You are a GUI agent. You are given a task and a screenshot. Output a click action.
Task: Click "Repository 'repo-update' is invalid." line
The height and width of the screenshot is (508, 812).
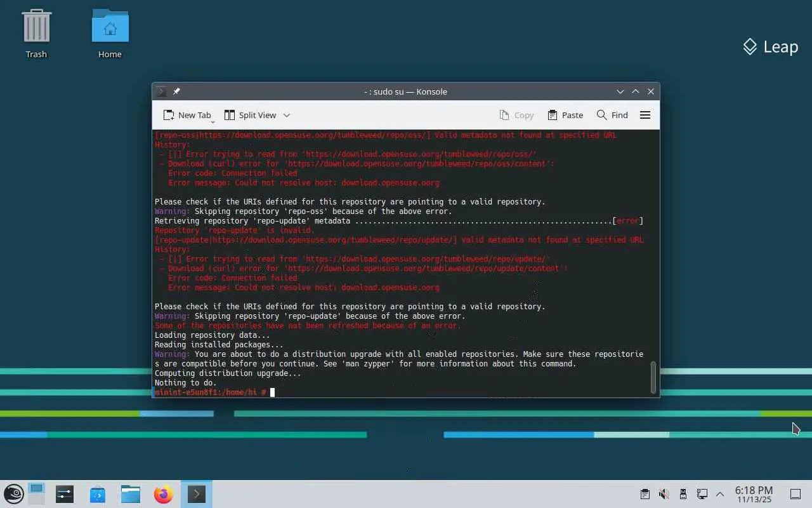click(x=235, y=231)
